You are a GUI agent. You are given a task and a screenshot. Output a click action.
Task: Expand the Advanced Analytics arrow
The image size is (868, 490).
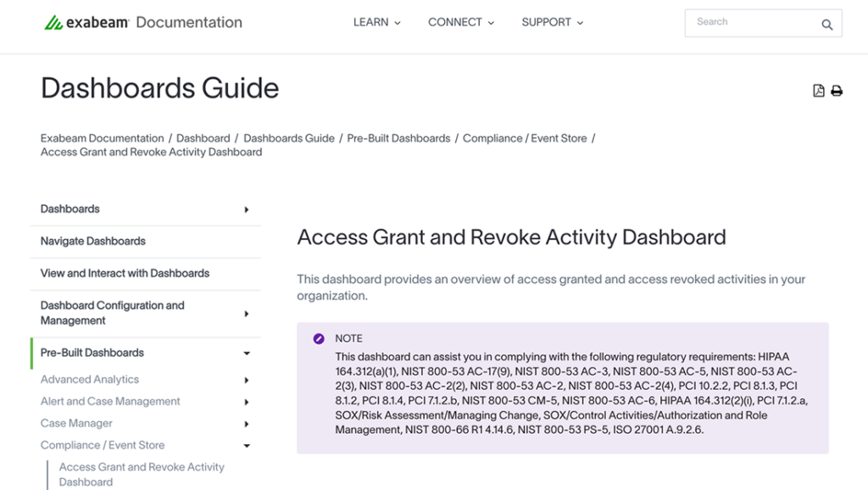[247, 381]
